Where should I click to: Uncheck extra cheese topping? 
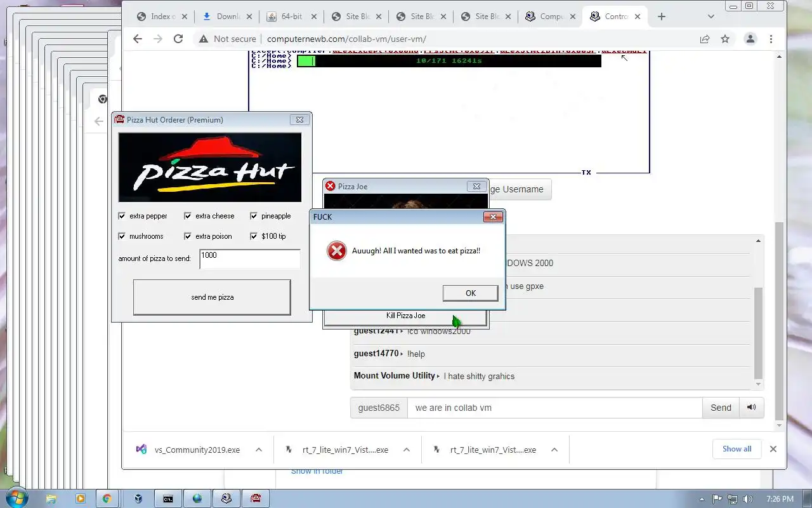188,216
